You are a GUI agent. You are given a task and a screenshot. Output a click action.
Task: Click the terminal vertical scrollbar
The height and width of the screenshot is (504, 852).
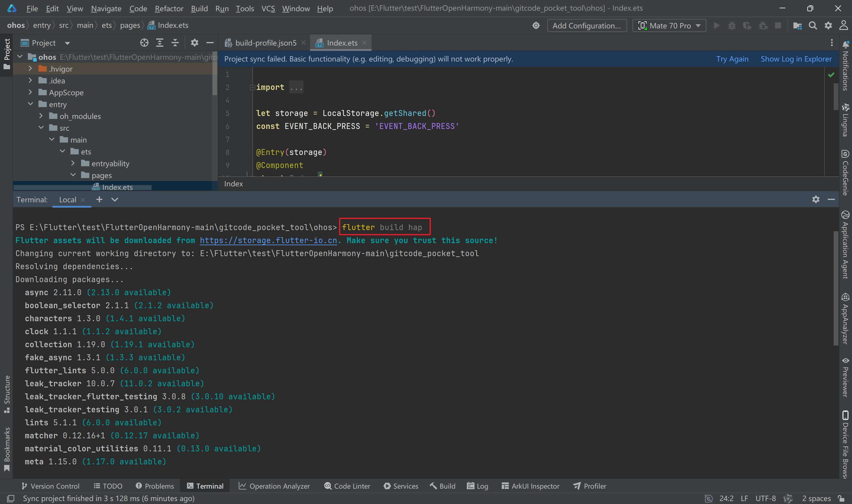(x=836, y=288)
